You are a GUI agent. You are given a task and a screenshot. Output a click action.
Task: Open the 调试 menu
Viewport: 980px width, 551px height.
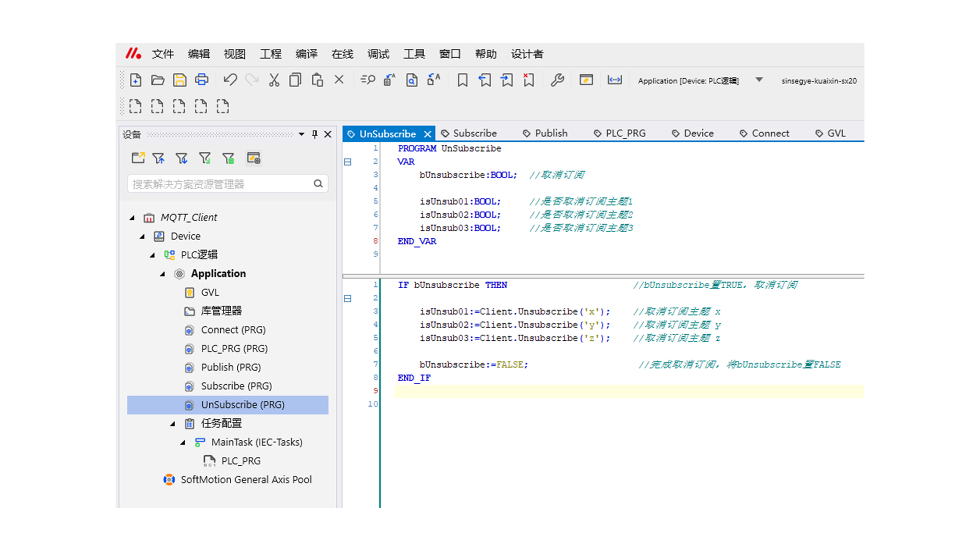[378, 54]
